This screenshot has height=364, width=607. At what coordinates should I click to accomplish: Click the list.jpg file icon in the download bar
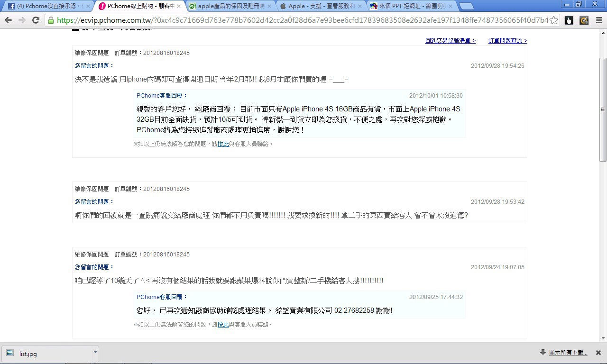coord(10,353)
